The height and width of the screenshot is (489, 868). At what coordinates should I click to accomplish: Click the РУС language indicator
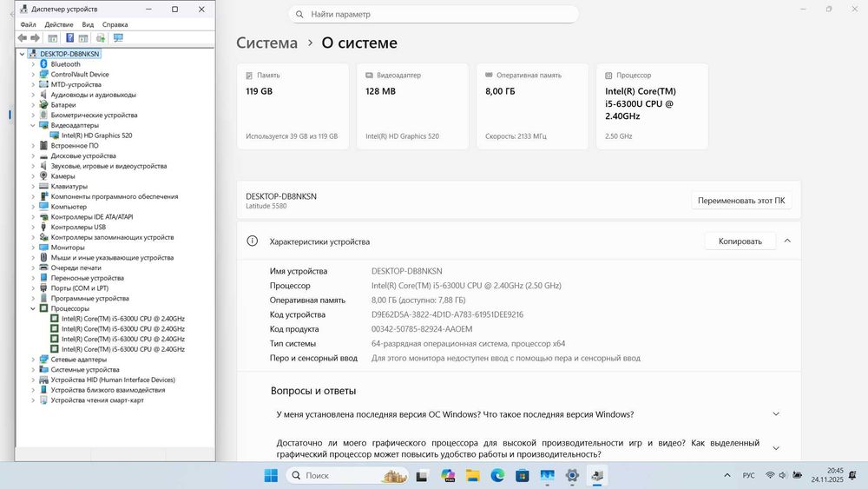tap(748, 475)
